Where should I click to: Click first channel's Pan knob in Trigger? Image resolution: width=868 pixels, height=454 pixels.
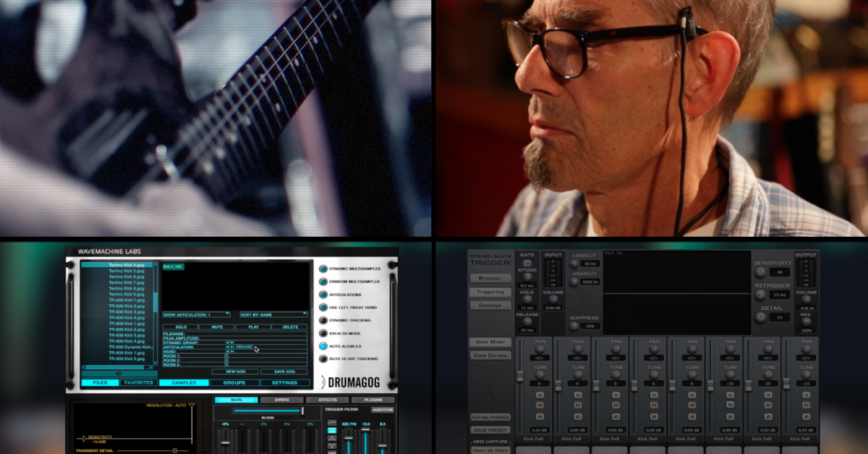pyautogui.click(x=540, y=349)
